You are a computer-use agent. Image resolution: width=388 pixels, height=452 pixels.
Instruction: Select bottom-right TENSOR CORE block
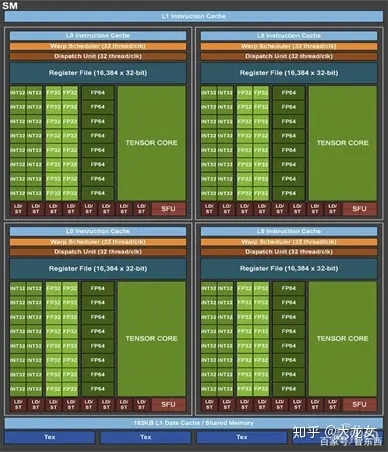pos(342,339)
